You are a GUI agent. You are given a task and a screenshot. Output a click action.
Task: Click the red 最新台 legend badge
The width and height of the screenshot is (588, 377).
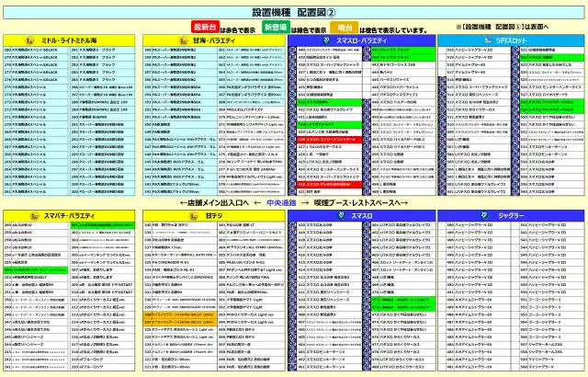pos(205,28)
